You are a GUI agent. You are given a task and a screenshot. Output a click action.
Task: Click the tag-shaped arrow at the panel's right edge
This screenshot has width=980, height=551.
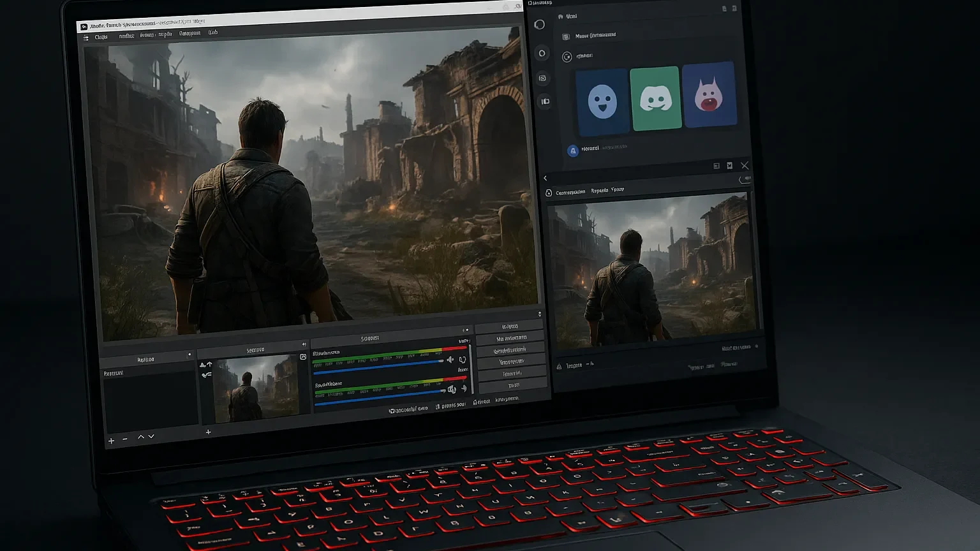coord(744,180)
